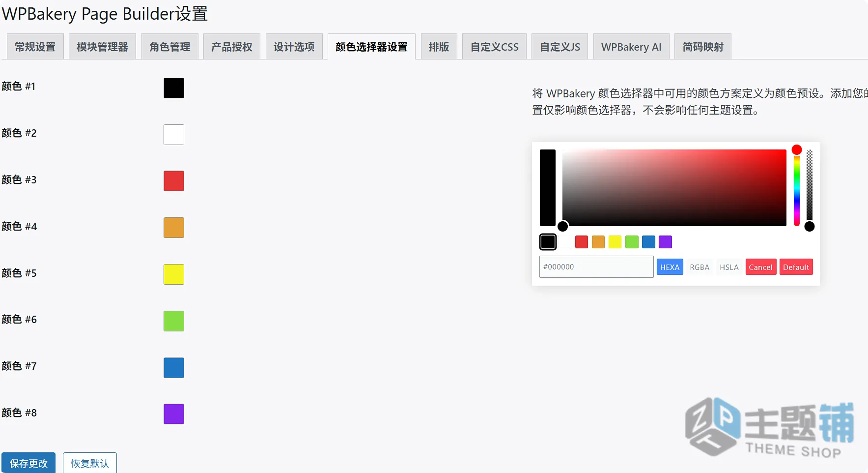
Task: Pick the red preset in the color picker
Action: pos(582,242)
